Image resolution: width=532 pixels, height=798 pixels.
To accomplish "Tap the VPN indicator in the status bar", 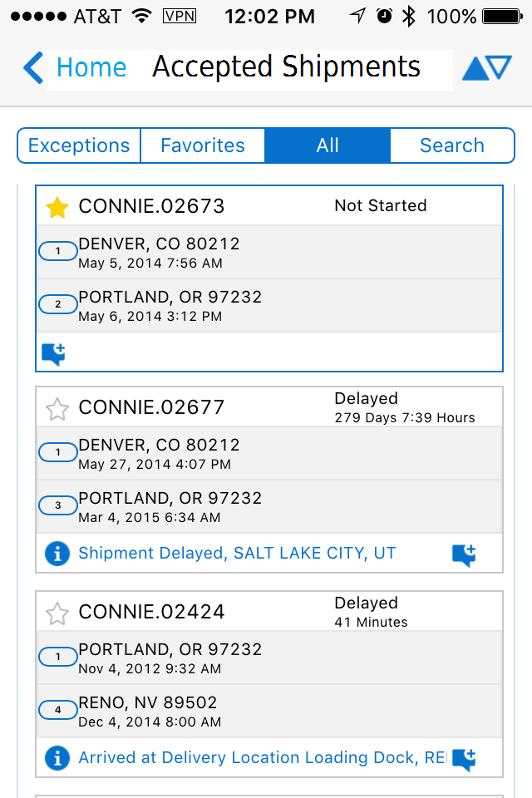I will coord(180,15).
